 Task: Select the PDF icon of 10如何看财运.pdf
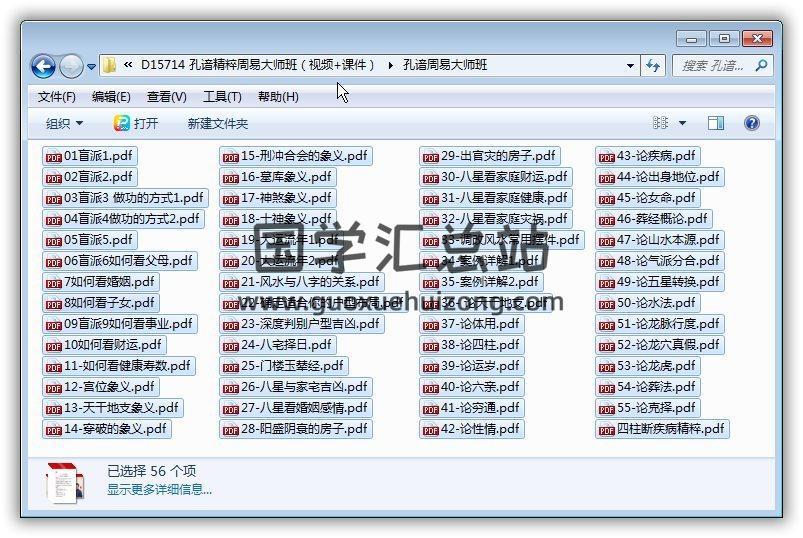point(53,346)
